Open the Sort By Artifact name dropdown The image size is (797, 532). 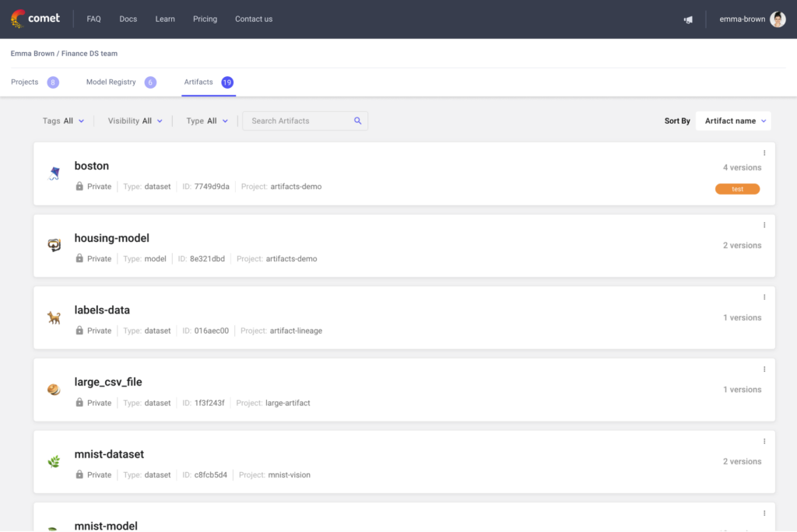point(733,121)
